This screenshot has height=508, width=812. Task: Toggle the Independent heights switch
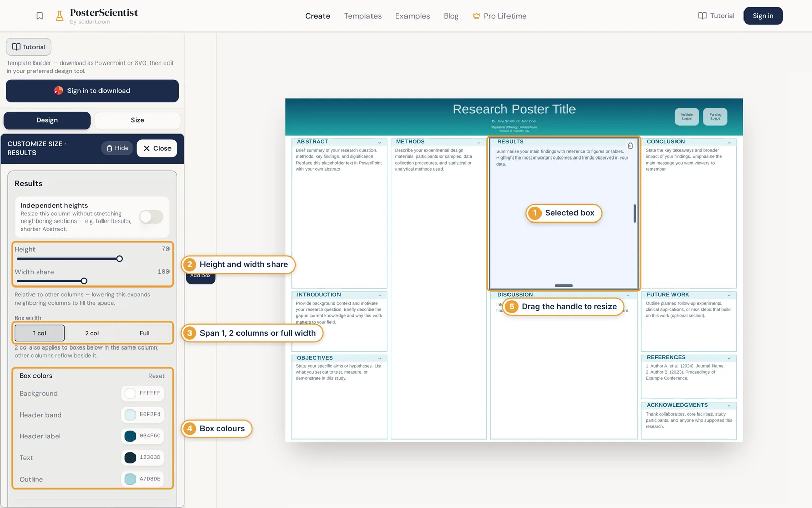[x=151, y=217]
